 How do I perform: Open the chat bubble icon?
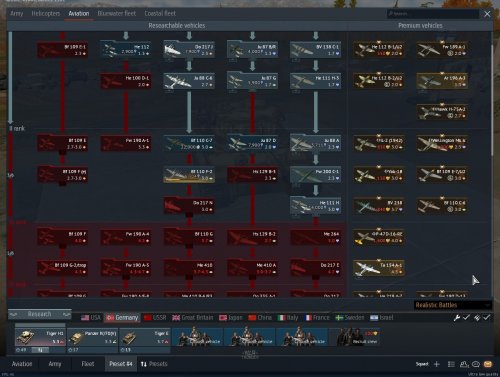pos(476,364)
